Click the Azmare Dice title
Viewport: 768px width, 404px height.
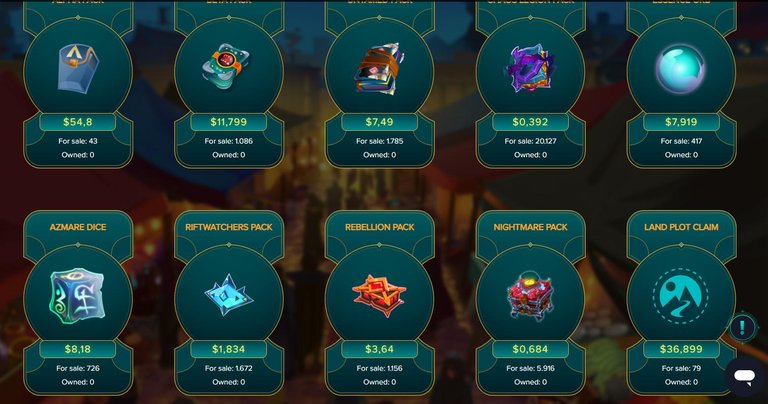[78, 227]
